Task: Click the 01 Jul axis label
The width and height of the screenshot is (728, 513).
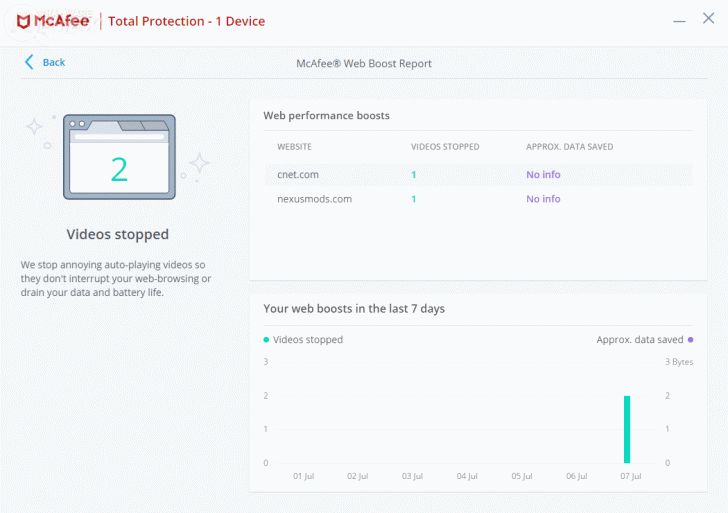Action: (304, 476)
